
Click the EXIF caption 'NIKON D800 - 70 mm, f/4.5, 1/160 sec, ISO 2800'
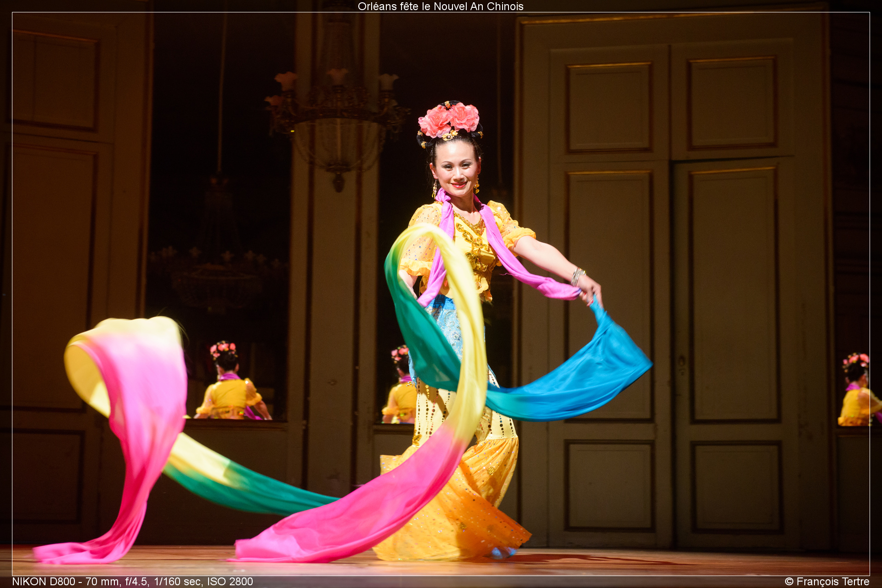133,582
